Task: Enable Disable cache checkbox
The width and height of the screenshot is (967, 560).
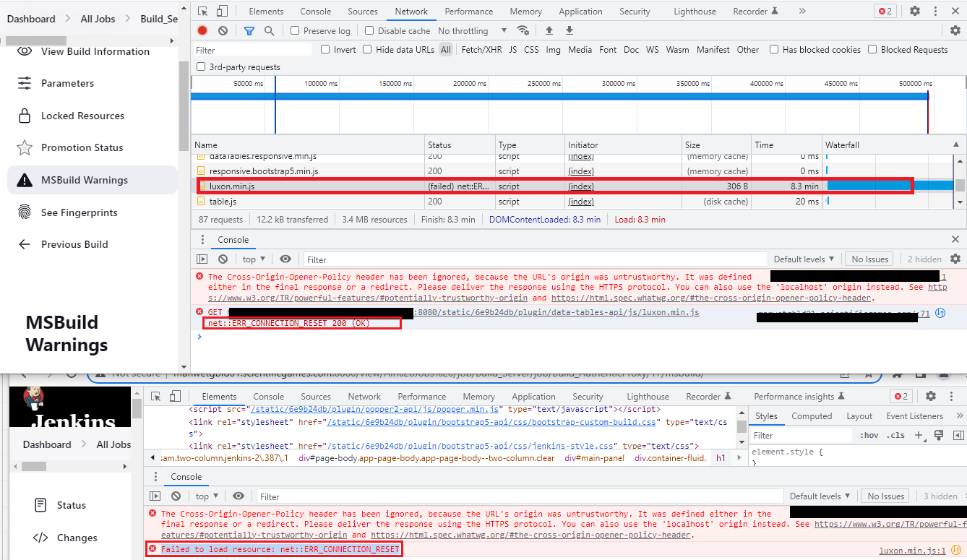Action: click(x=369, y=30)
